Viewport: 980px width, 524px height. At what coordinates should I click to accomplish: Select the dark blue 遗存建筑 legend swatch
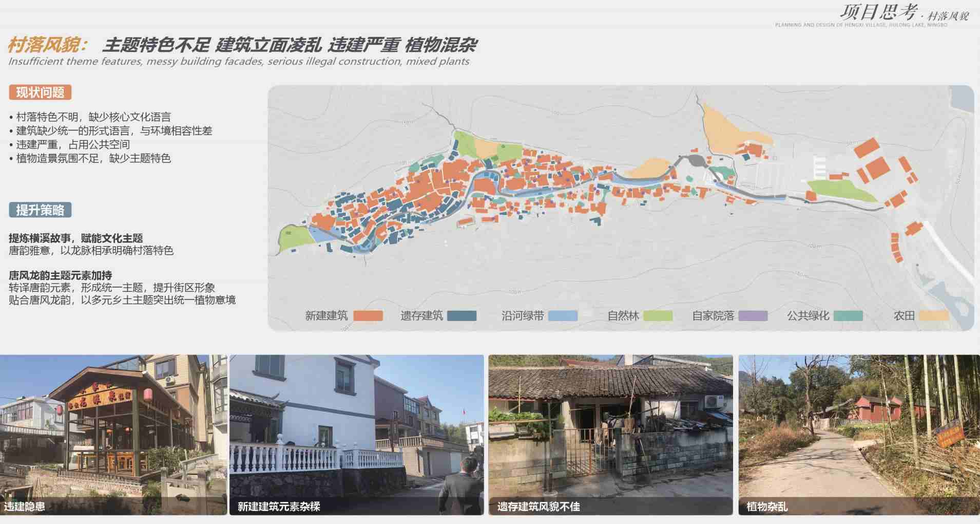click(462, 316)
